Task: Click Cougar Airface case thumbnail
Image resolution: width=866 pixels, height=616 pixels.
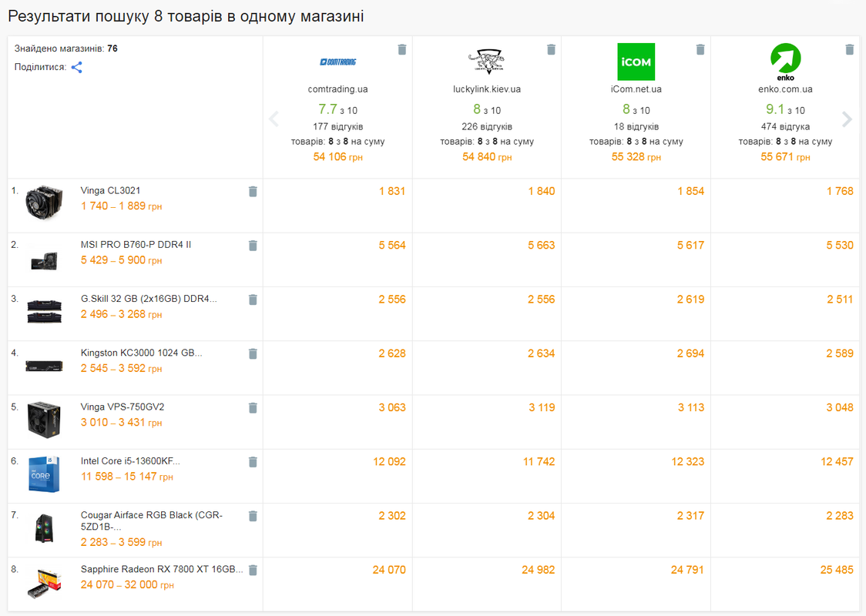Action: pos(44,528)
